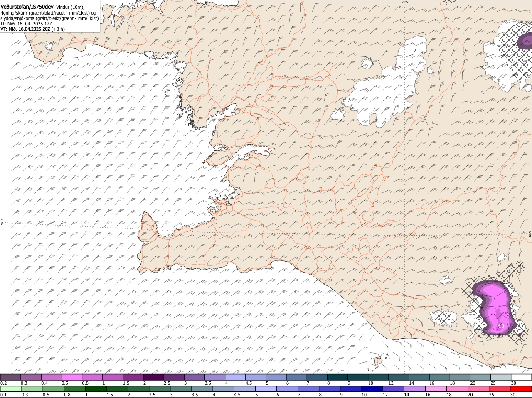This screenshot has width=532, height=398.
Task: Select lower legend swatch between 14 and 16
Action: click(x=414, y=389)
